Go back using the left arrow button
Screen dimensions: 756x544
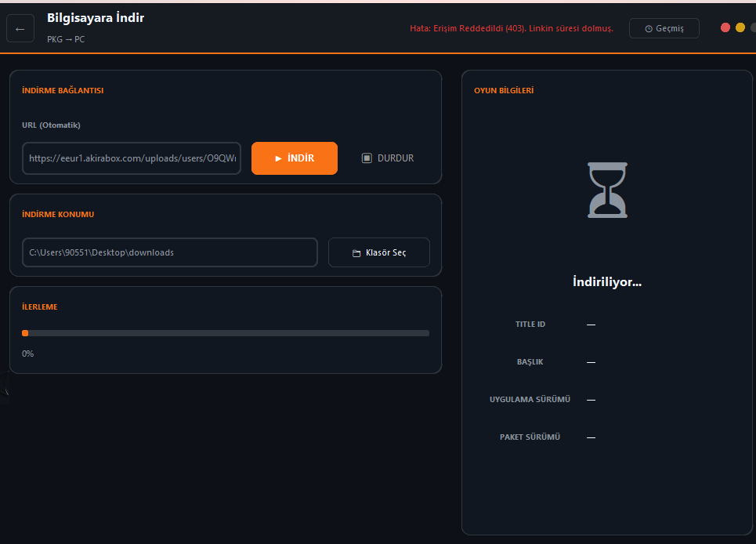click(20, 28)
